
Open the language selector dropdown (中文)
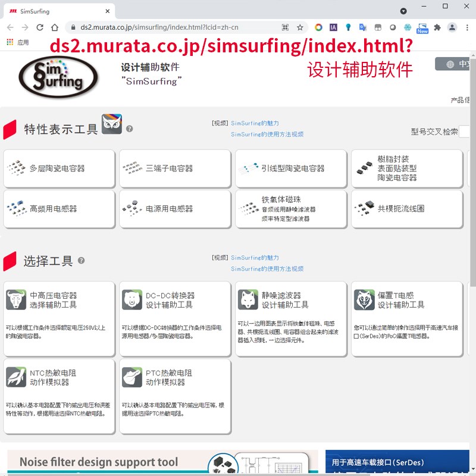(x=452, y=64)
